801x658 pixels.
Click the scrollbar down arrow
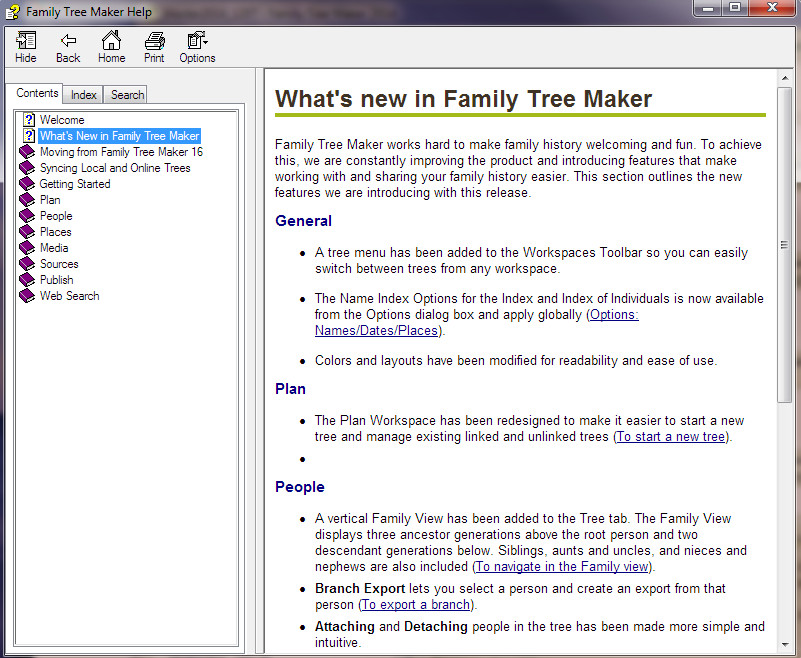coord(785,645)
